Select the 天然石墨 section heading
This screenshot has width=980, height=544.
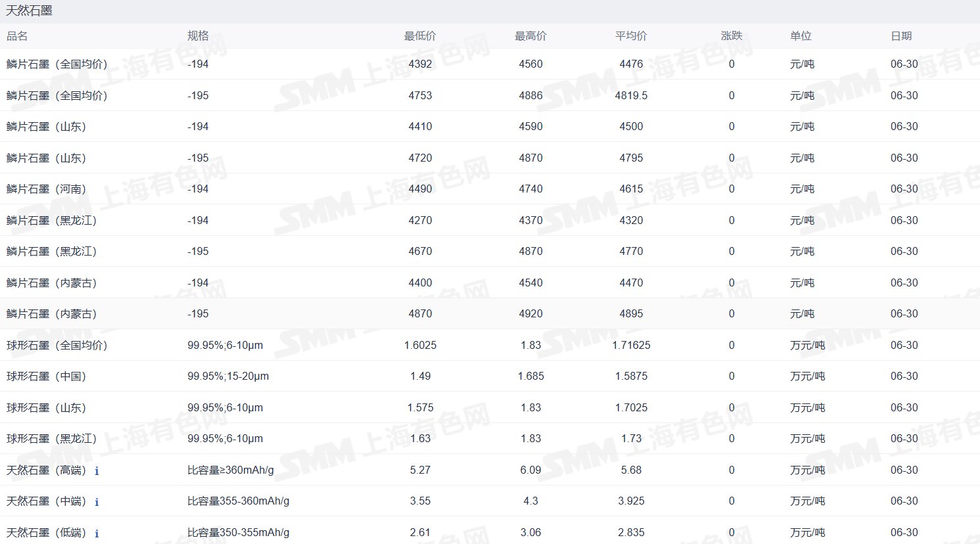coord(30,11)
